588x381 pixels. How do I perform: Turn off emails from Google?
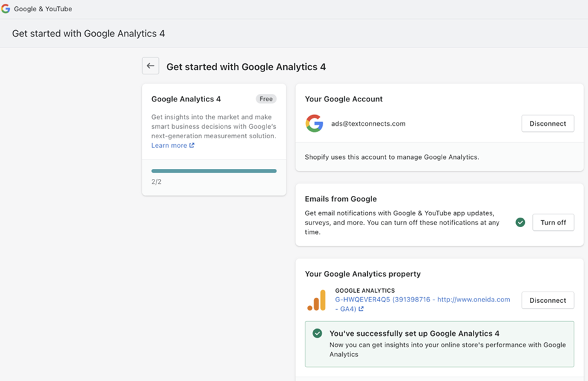coord(553,222)
